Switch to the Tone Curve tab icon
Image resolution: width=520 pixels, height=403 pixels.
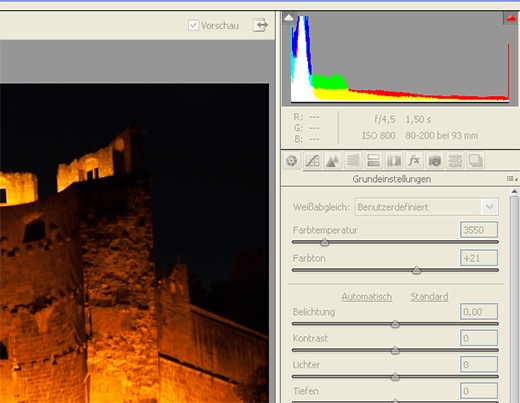click(312, 161)
